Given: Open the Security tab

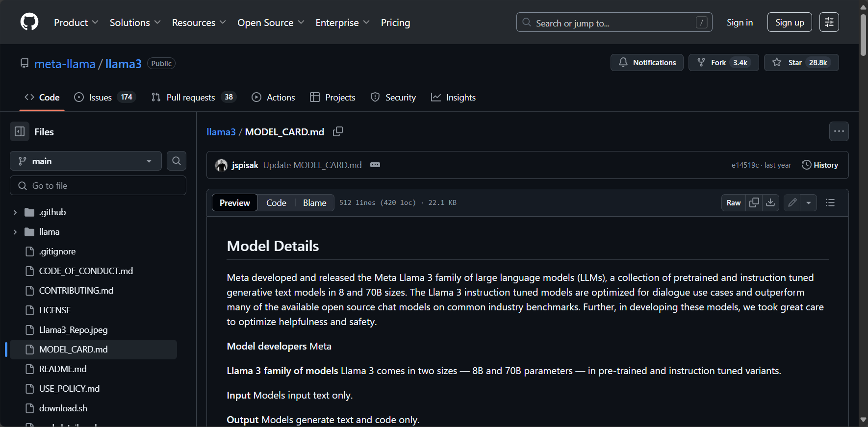Looking at the screenshot, I should (x=393, y=97).
